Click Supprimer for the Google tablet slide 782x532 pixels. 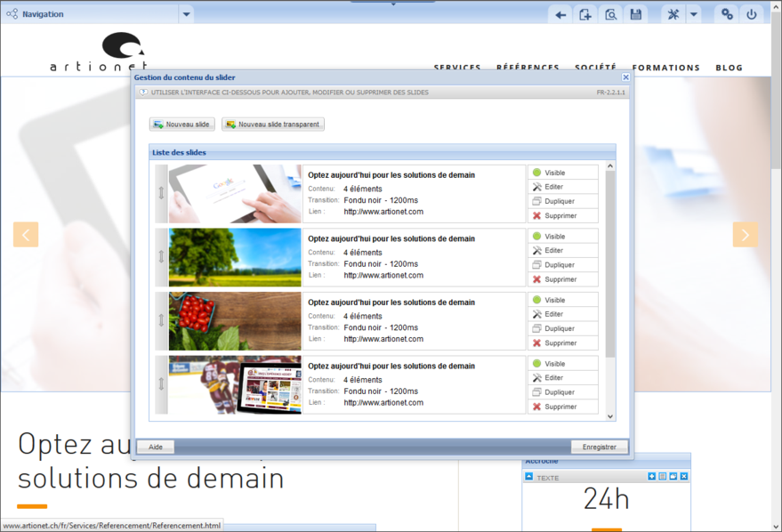coord(563,216)
